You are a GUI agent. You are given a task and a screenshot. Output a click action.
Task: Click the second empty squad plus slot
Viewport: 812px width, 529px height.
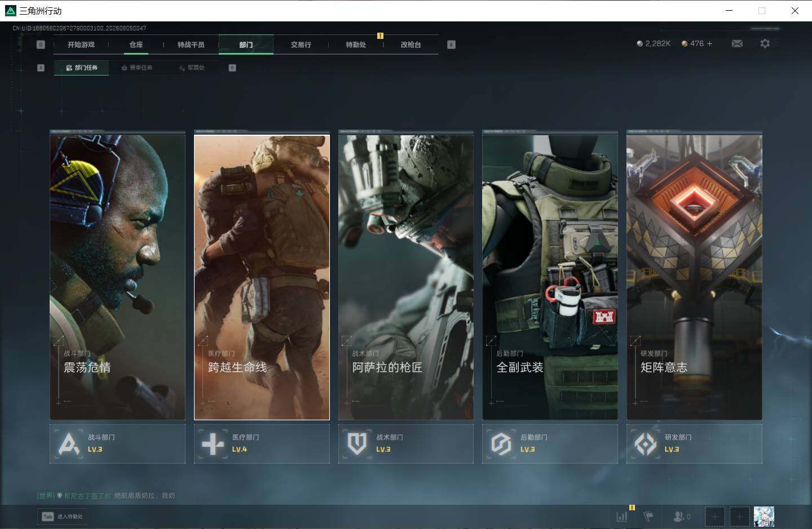click(739, 516)
